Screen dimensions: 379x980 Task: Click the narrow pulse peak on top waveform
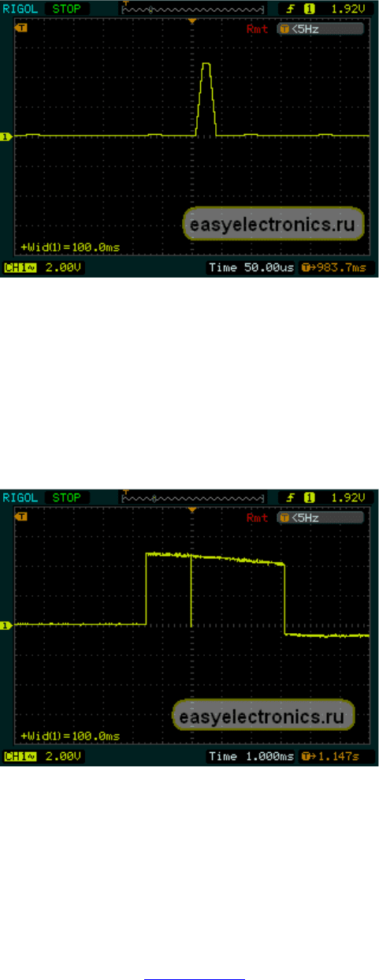[x=206, y=65]
